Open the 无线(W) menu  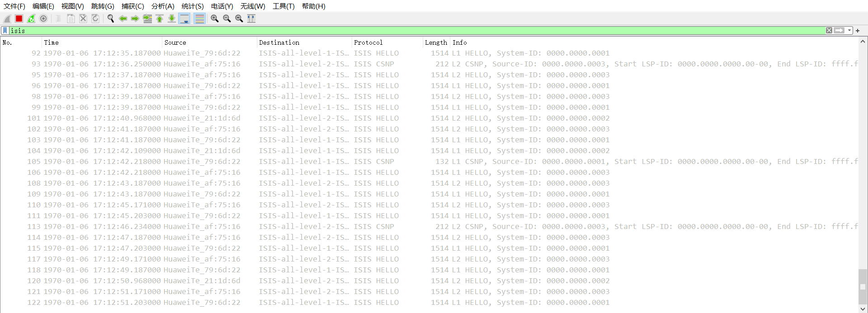(x=253, y=6)
